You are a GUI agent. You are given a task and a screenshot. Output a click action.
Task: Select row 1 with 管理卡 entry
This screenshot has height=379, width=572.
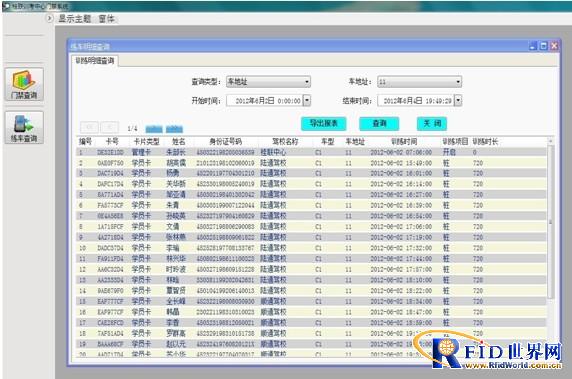[x=311, y=152]
